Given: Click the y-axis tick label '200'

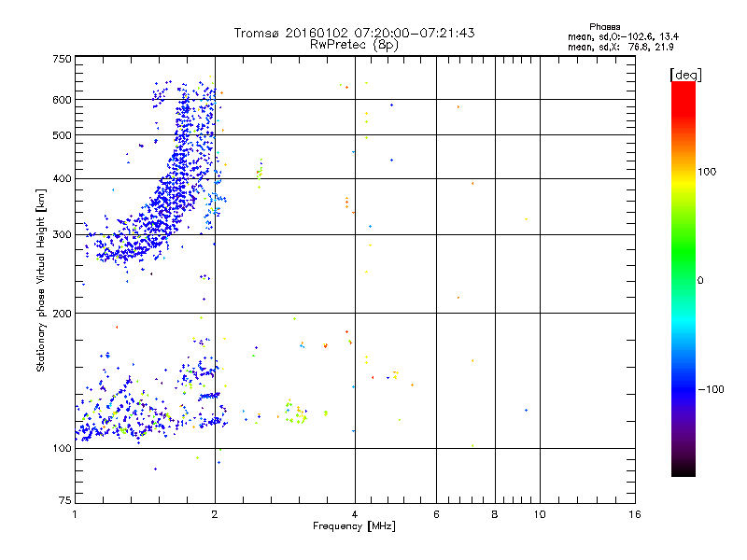Looking at the screenshot, I should [x=62, y=314].
